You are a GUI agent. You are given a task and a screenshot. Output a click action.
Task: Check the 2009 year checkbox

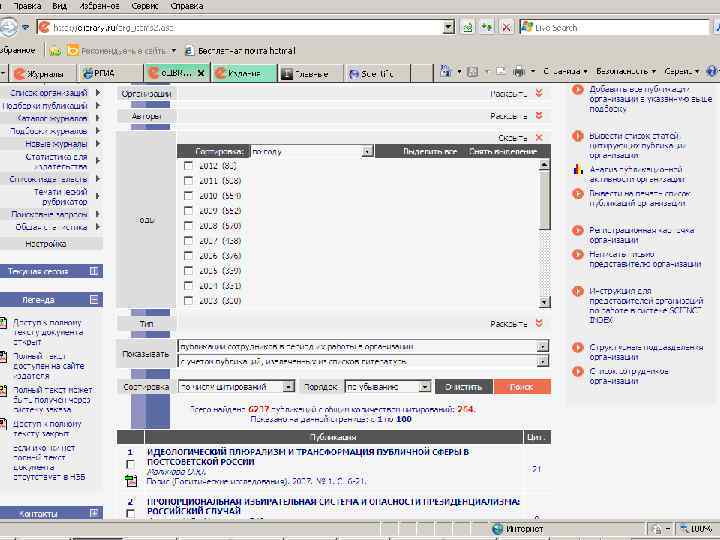coord(188,211)
